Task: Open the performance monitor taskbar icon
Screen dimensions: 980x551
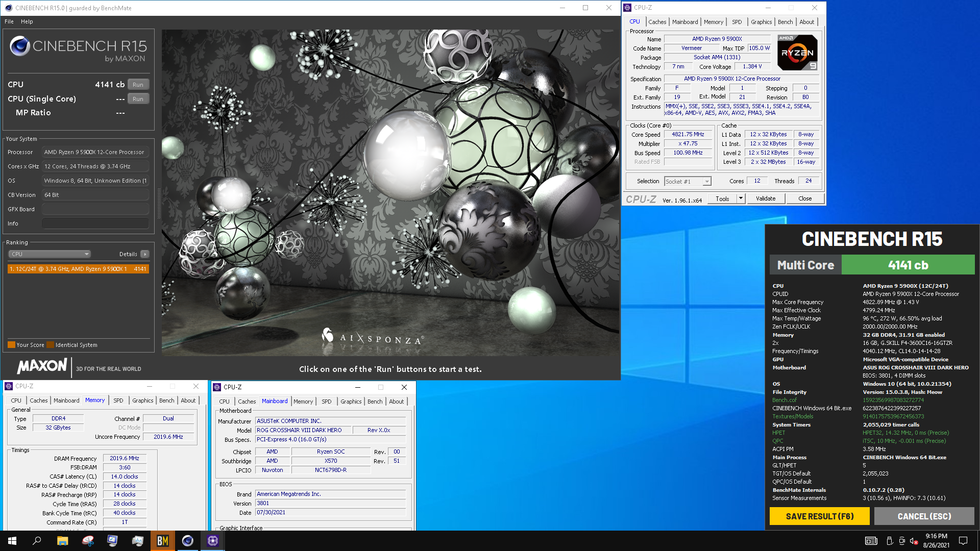Action: 137,541
